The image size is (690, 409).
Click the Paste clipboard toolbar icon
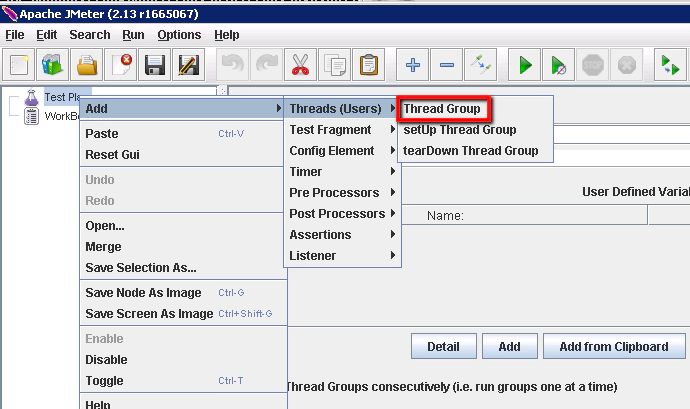click(x=368, y=65)
